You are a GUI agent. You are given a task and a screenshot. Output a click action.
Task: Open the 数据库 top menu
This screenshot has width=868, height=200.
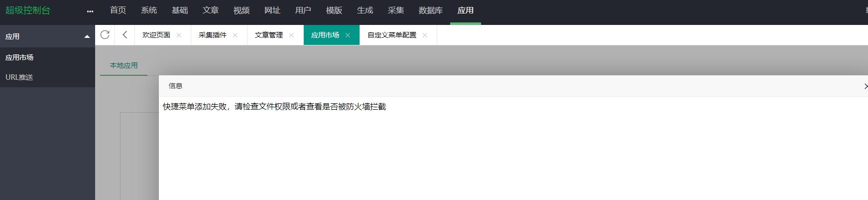431,10
